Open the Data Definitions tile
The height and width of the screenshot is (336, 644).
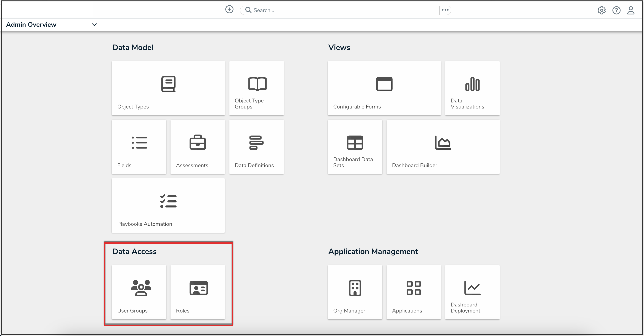pyautogui.click(x=256, y=147)
